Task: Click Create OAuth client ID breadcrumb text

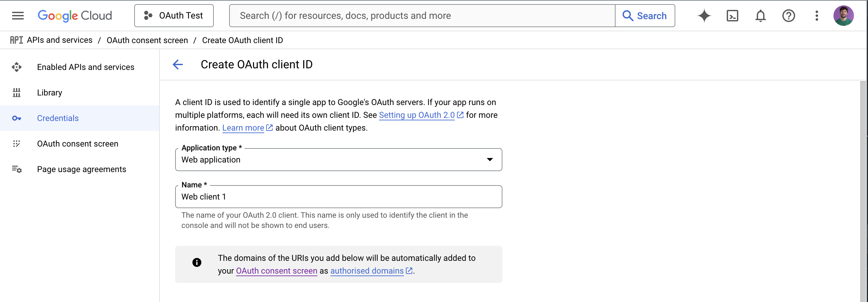Action: click(x=242, y=40)
